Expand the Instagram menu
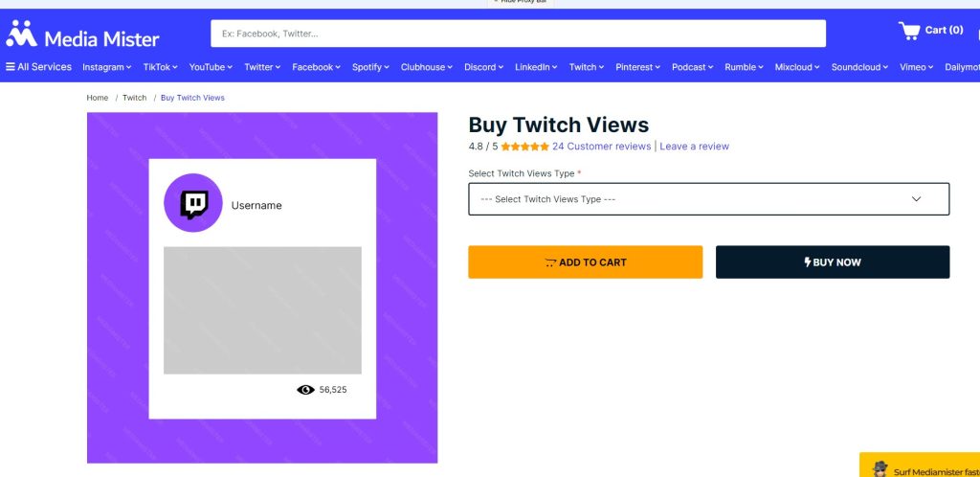This screenshot has width=980, height=477. (x=107, y=67)
